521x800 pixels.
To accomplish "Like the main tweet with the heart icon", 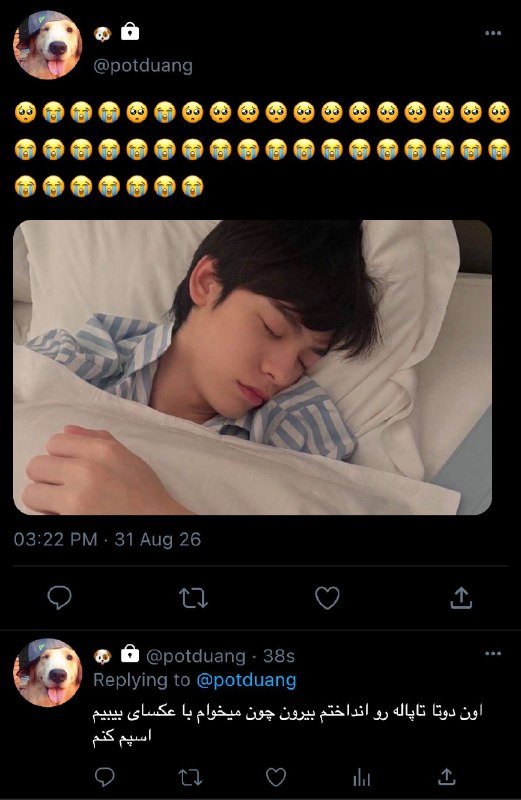I will point(327,598).
